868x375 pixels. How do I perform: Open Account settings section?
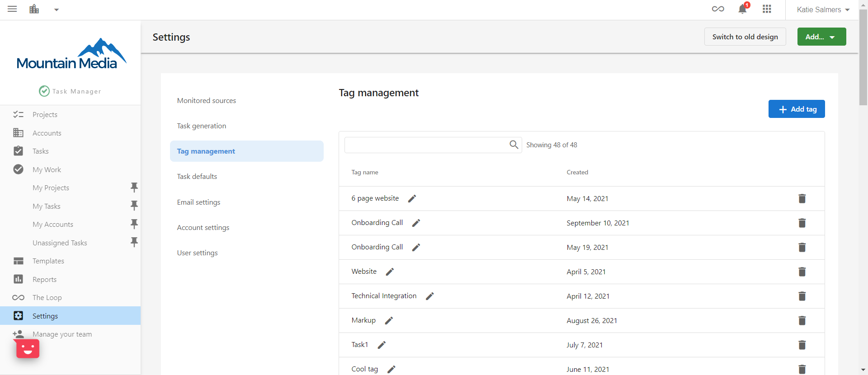pos(203,227)
